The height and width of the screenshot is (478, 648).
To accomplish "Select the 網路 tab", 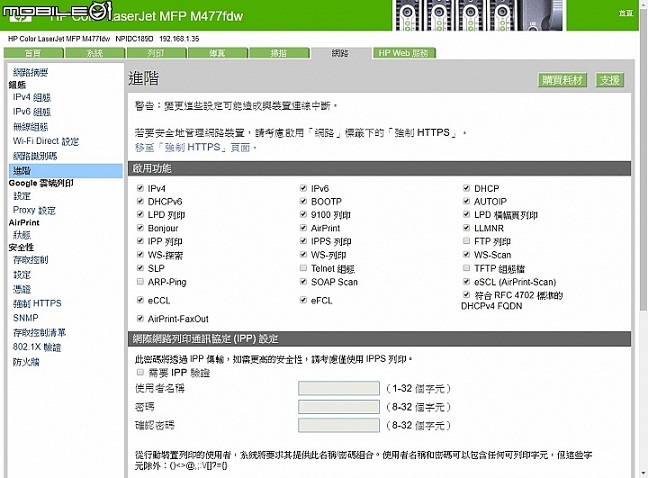I will 340,53.
